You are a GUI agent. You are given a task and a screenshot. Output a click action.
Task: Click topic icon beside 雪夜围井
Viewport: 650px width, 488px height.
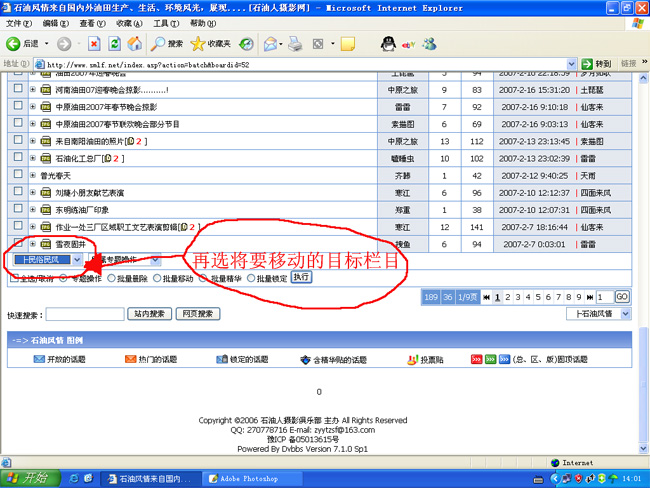[x=46, y=244]
